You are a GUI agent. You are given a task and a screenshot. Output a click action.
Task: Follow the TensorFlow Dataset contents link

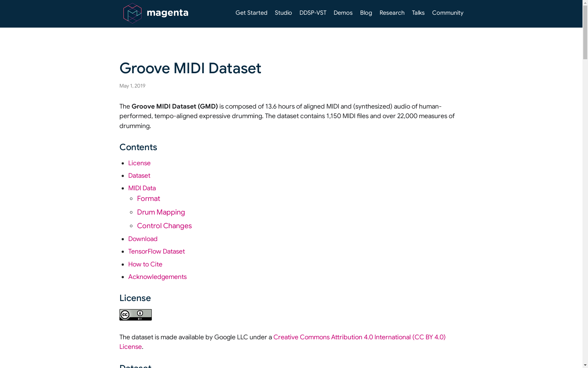click(x=157, y=251)
